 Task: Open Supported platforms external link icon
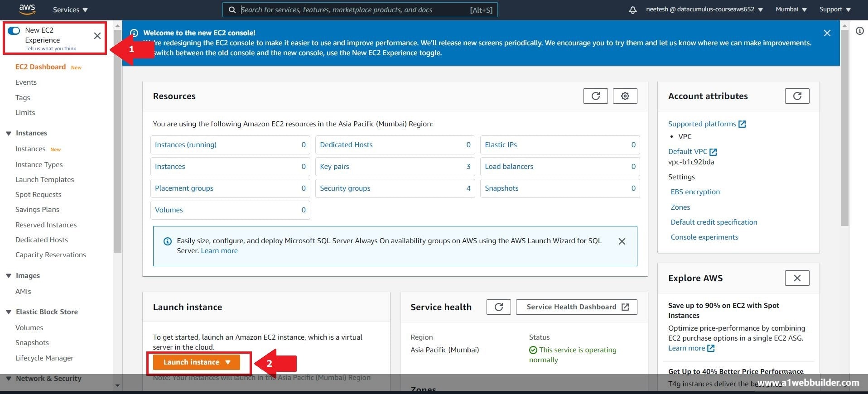742,124
